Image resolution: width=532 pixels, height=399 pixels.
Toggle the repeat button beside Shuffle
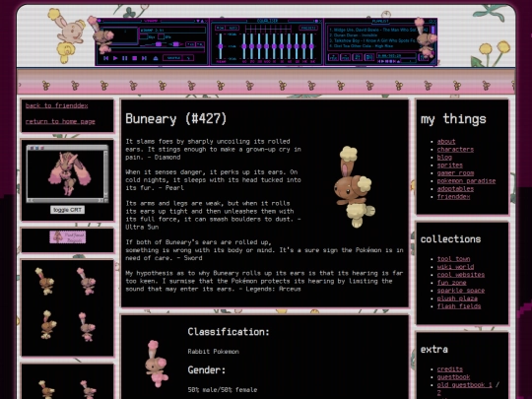[188, 58]
